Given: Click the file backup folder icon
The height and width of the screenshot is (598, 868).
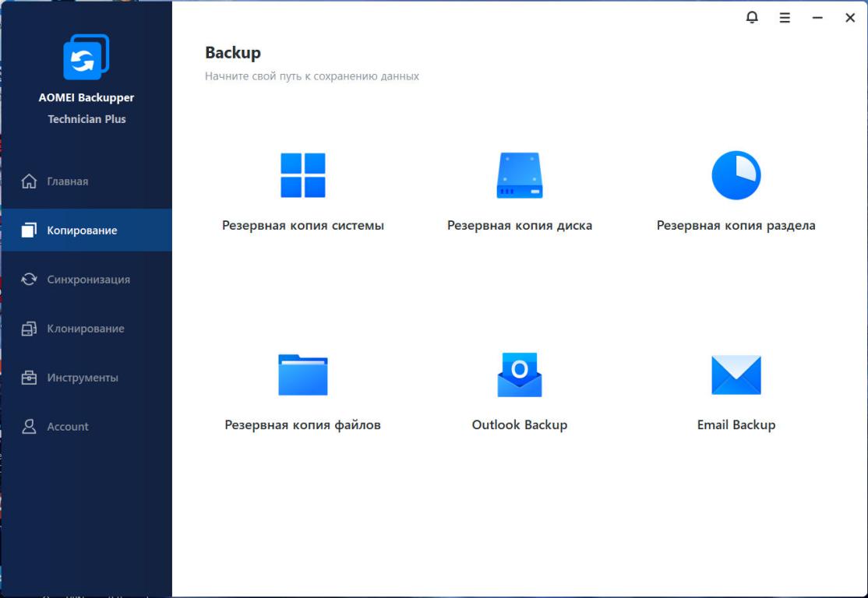Looking at the screenshot, I should coord(303,375).
